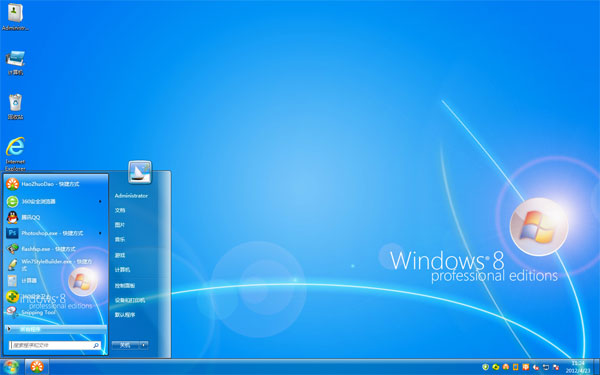Open 文档 in the Start menu
Screen dimensions: 600x375
pyautogui.click(x=120, y=210)
